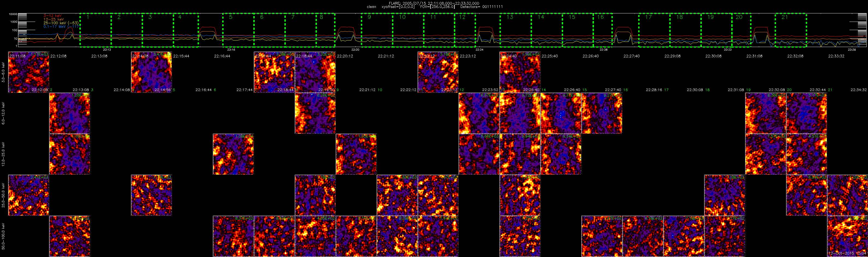Open the 50.0-100.0 keV image at 22:29:08

point(684,236)
